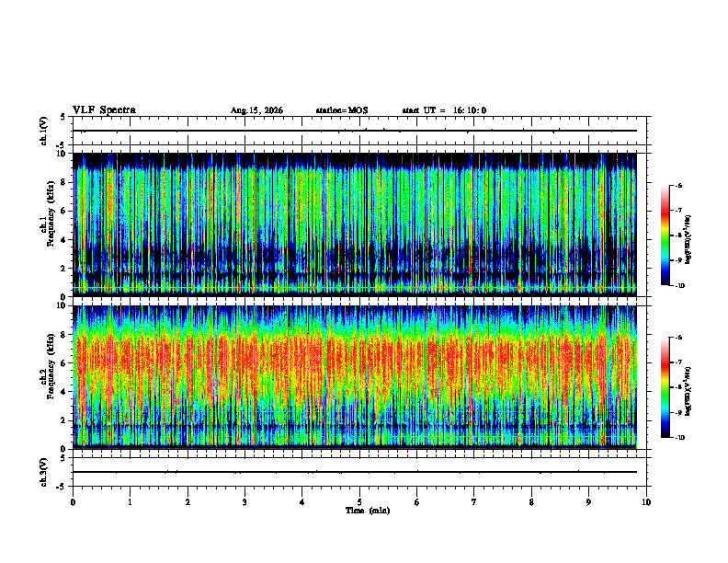Click inside the ch.1 spectrogram panel
728x563 pixels.
355,224
